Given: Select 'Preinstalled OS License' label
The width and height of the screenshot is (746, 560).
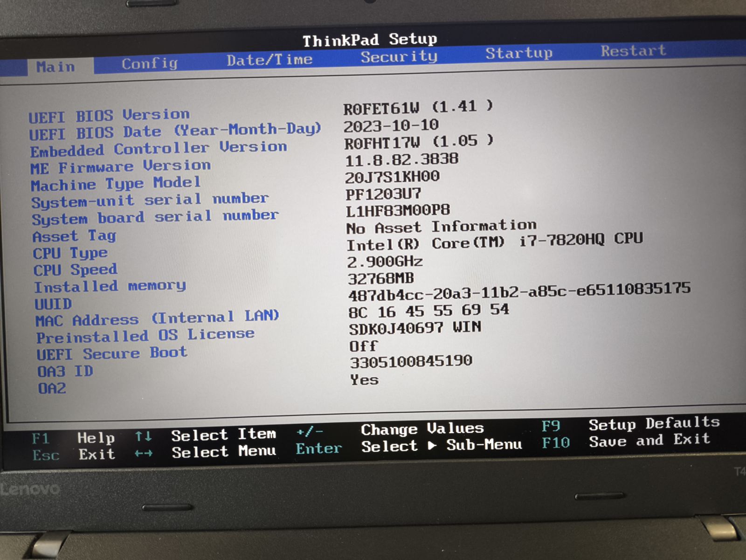Looking at the screenshot, I should (x=145, y=336).
